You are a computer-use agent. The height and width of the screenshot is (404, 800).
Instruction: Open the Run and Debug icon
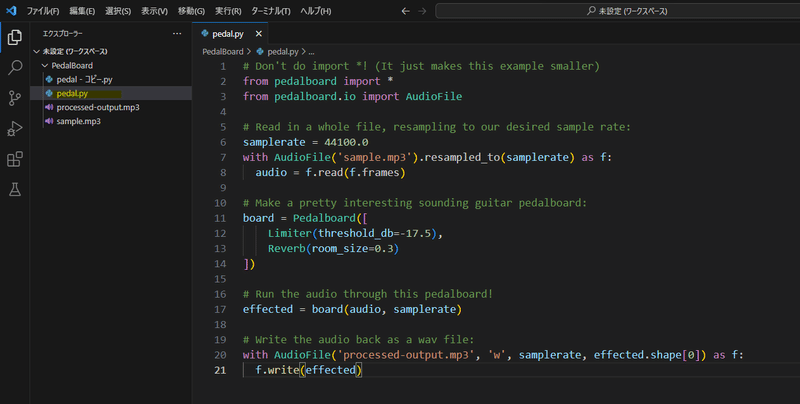[15, 129]
